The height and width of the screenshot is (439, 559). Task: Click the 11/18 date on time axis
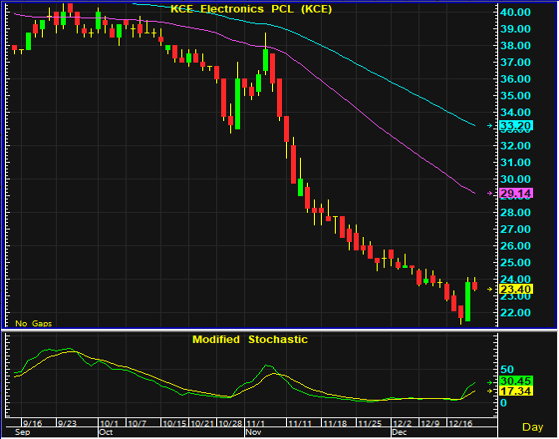(x=335, y=424)
